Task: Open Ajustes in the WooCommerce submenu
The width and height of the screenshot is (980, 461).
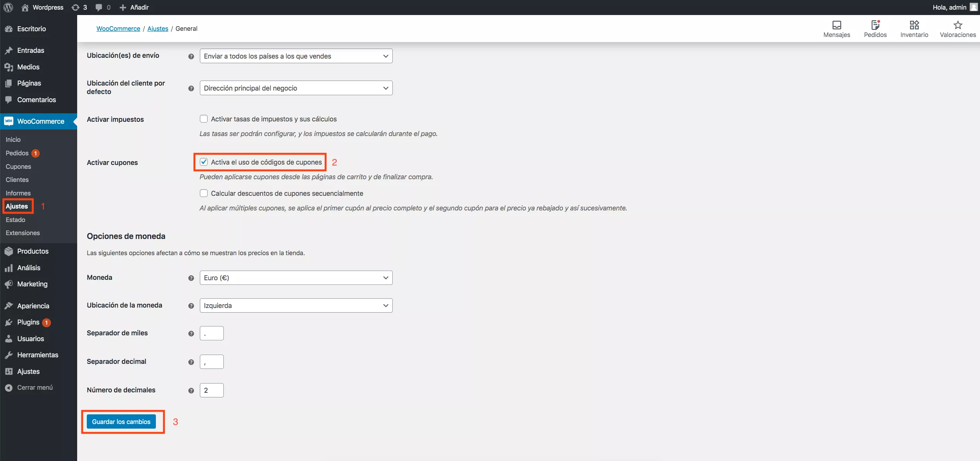Action: click(17, 206)
